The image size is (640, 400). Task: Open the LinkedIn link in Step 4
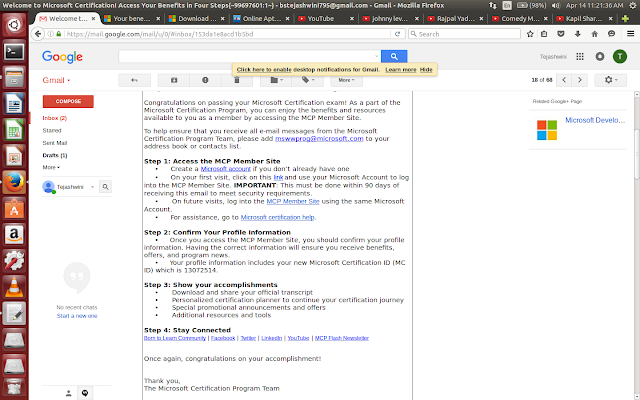(x=272, y=338)
